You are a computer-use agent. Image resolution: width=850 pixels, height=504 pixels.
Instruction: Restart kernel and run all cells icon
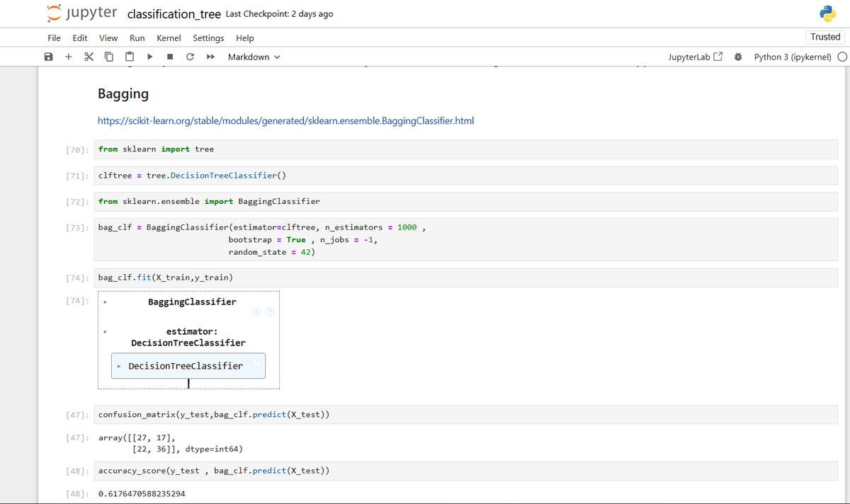click(x=211, y=57)
